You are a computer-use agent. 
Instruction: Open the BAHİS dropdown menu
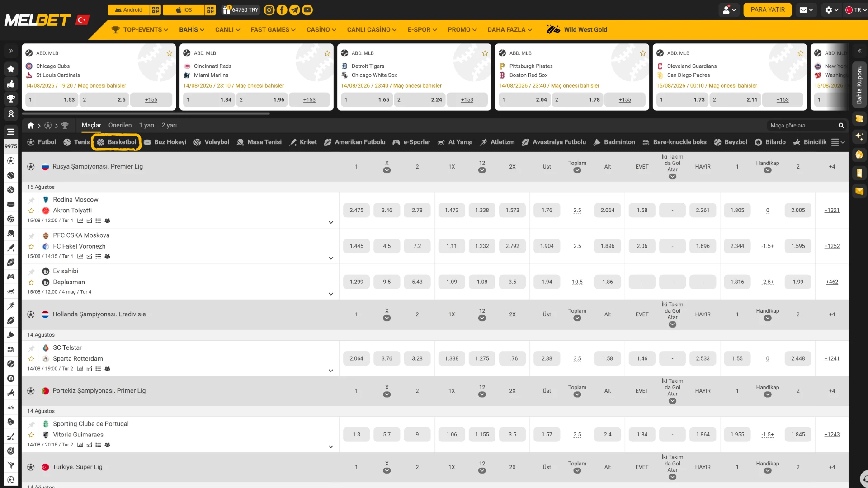192,30
